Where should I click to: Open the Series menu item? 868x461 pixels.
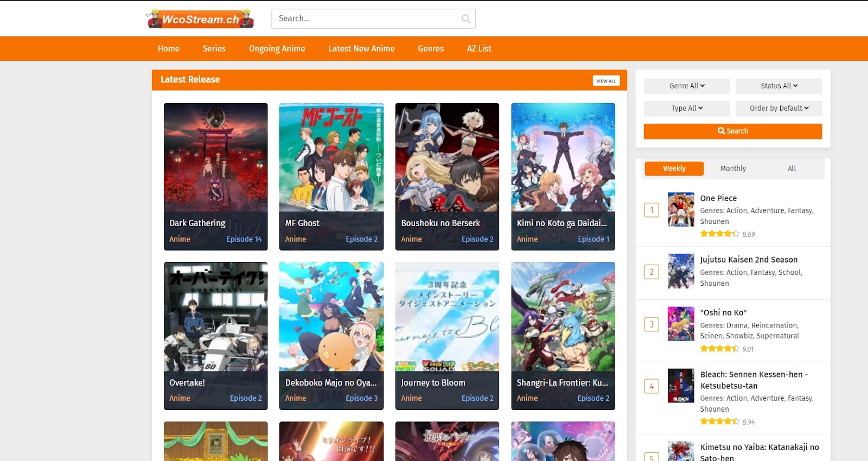click(x=214, y=48)
